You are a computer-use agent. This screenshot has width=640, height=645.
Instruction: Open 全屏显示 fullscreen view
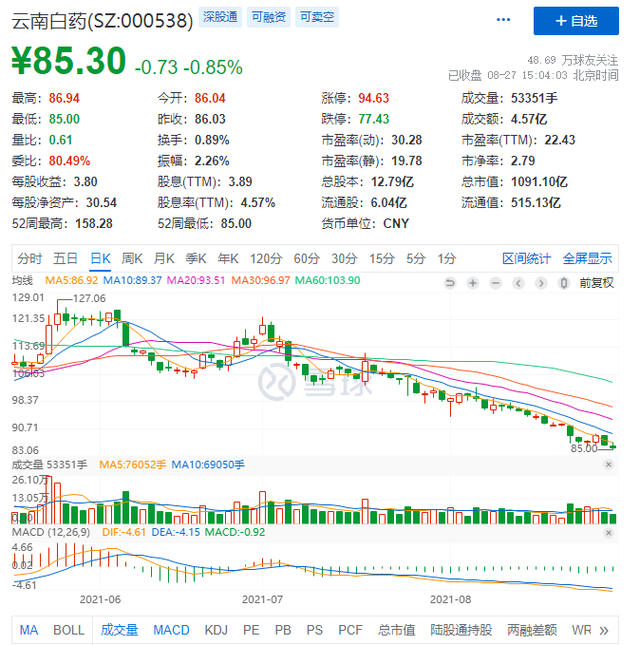pos(587,259)
